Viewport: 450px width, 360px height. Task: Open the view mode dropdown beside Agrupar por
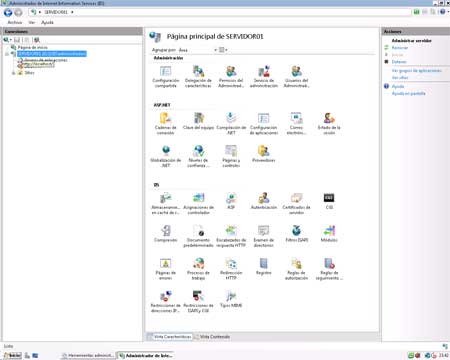click(x=223, y=50)
